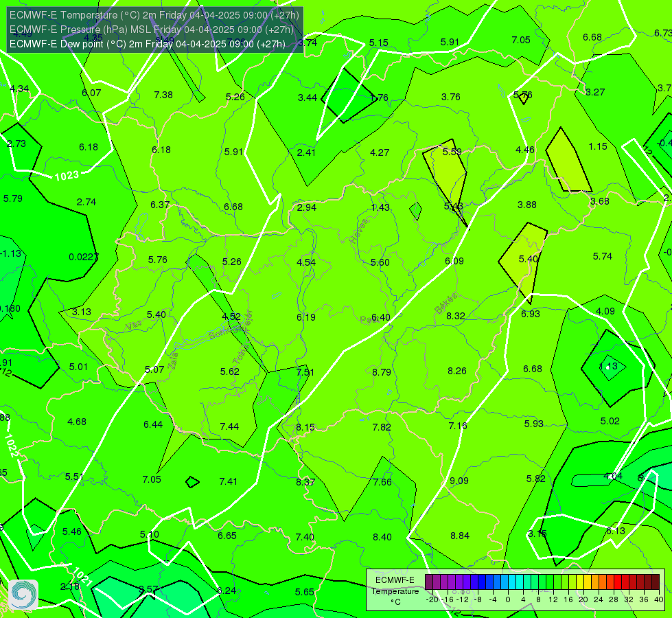Click the 4.09 grid value
Viewport: 672px width, 618px height.
click(x=605, y=311)
